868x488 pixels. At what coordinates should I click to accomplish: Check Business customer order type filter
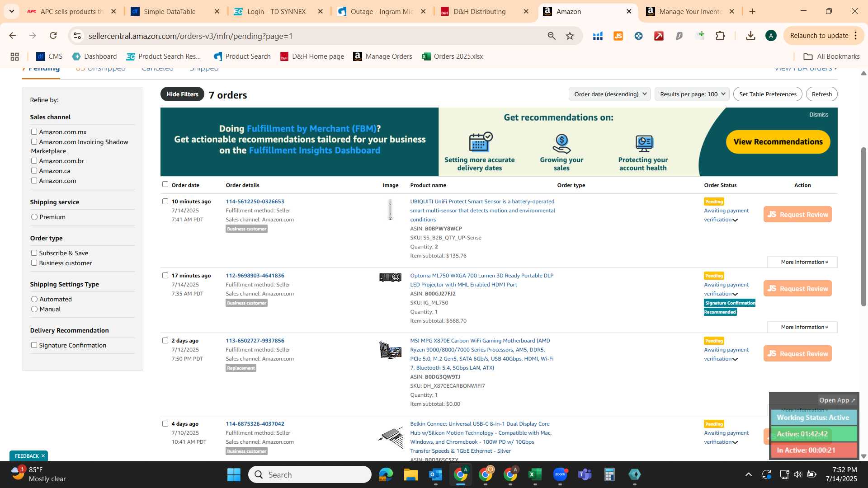tap(34, 263)
